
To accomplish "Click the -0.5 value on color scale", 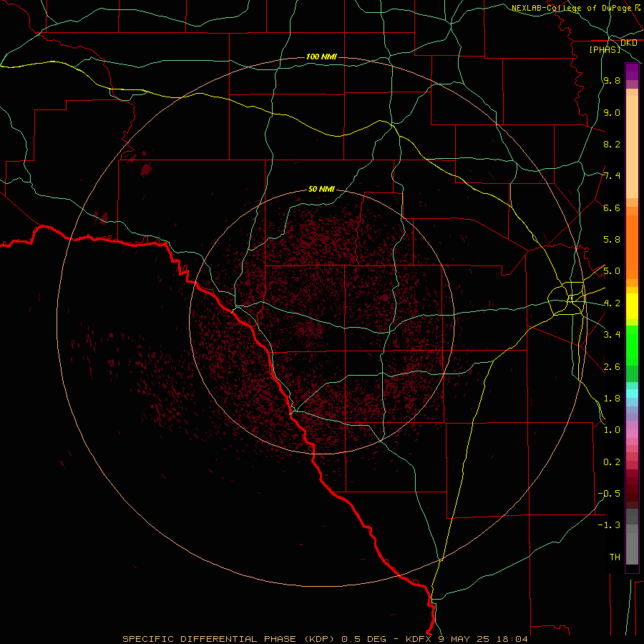I will 609,494.
